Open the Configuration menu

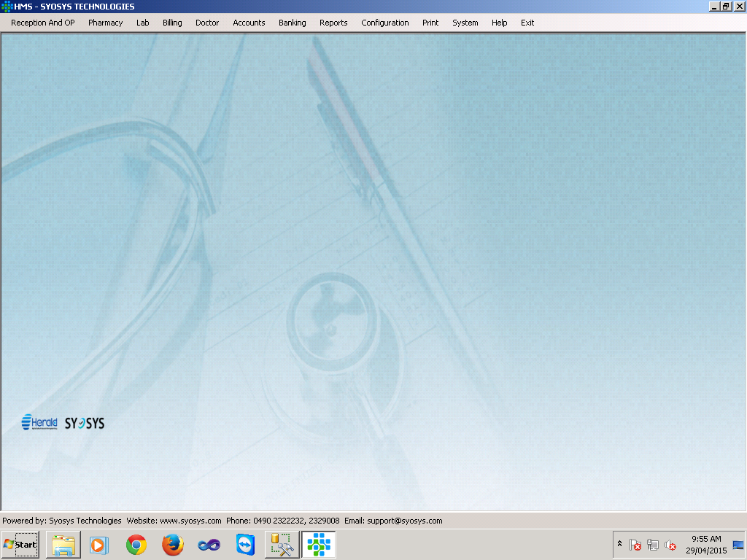click(x=385, y=23)
